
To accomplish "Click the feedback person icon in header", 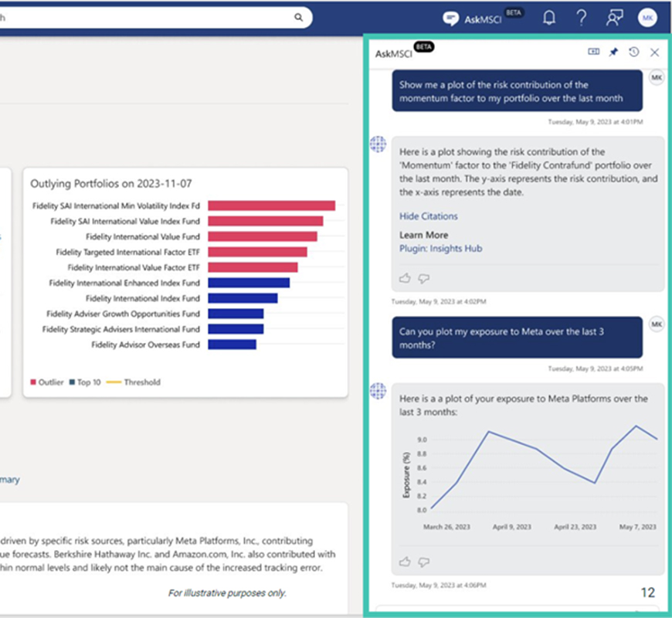I will coord(614,18).
